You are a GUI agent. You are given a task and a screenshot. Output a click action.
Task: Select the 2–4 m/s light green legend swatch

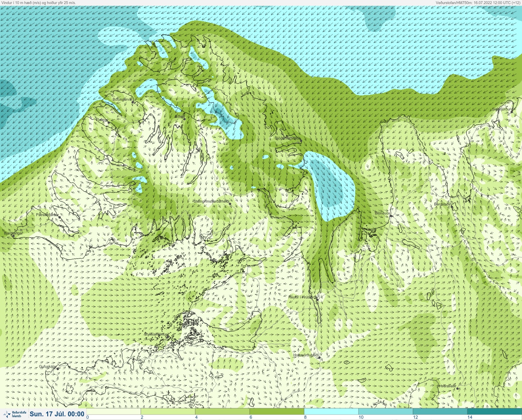168,411
